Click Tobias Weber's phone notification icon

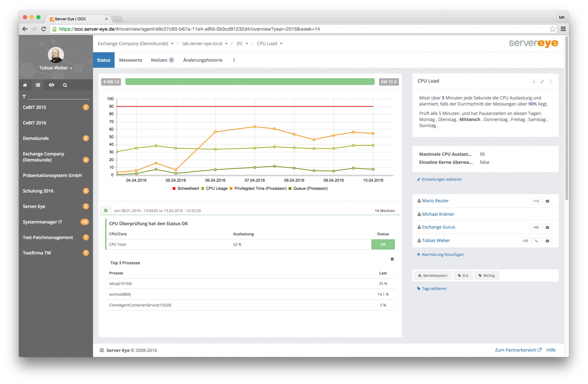pos(537,241)
